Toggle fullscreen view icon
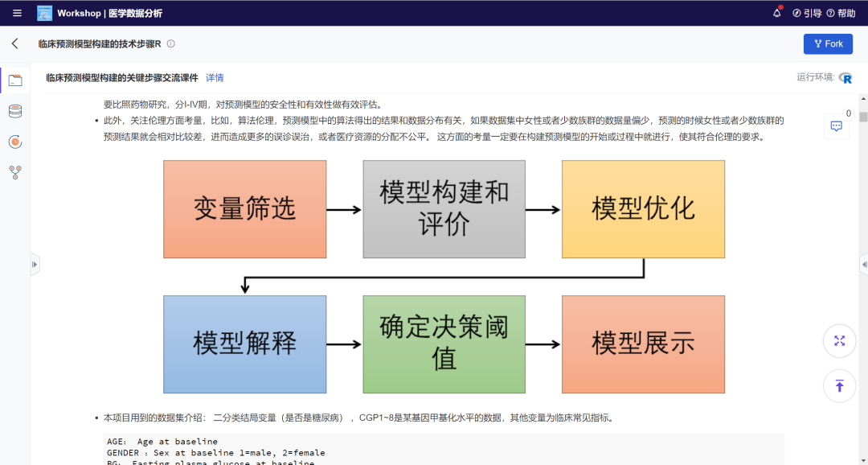868x465 pixels. point(839,341)
